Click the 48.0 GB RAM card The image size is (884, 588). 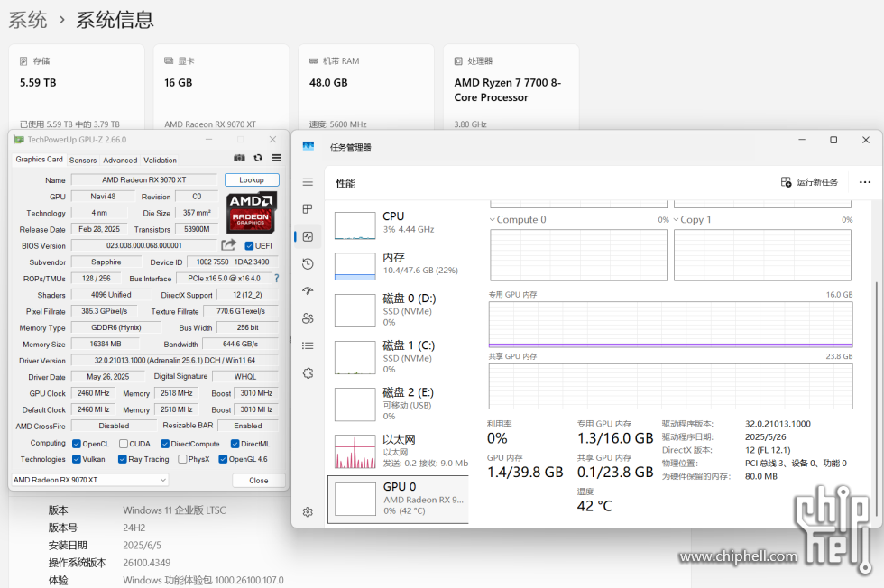point(366,87)
